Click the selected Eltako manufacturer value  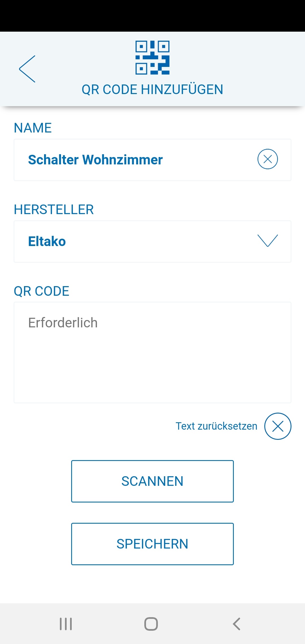pyautogui.click(x=47, y=241)
